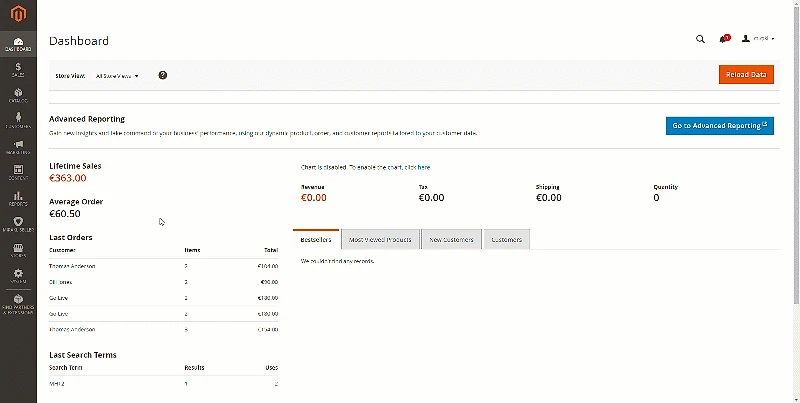Click the search magnifier icon
Image resolution: width=800 pixels, height=403 pixels.
coord(701,39)
